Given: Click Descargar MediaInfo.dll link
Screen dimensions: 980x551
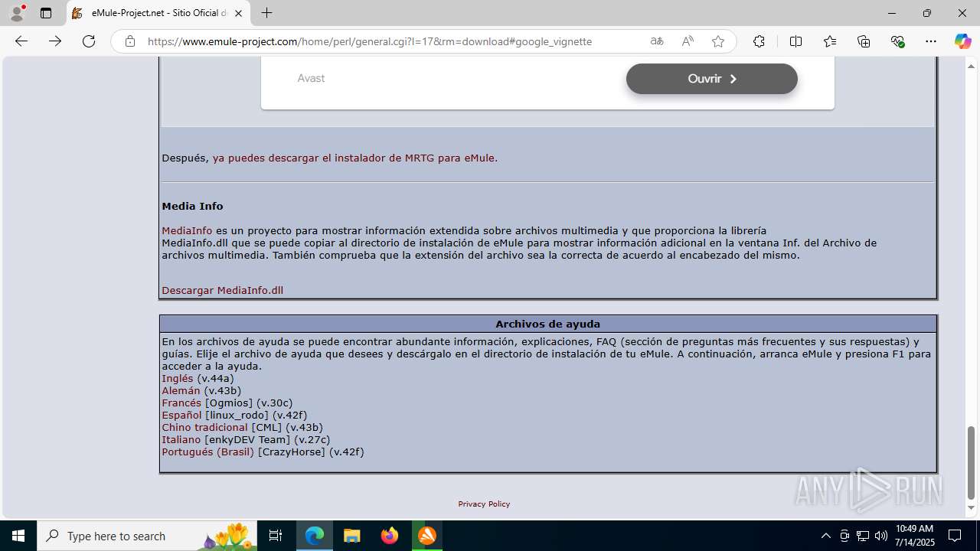Looking at the screenshot, I should click(x=222, y=290).
